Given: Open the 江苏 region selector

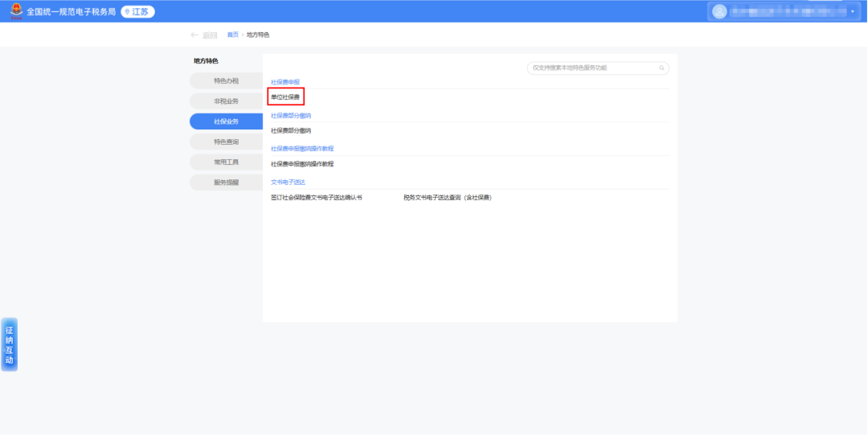Looking at the screenshot, I should pyautogui.click(x=138, y=11).
